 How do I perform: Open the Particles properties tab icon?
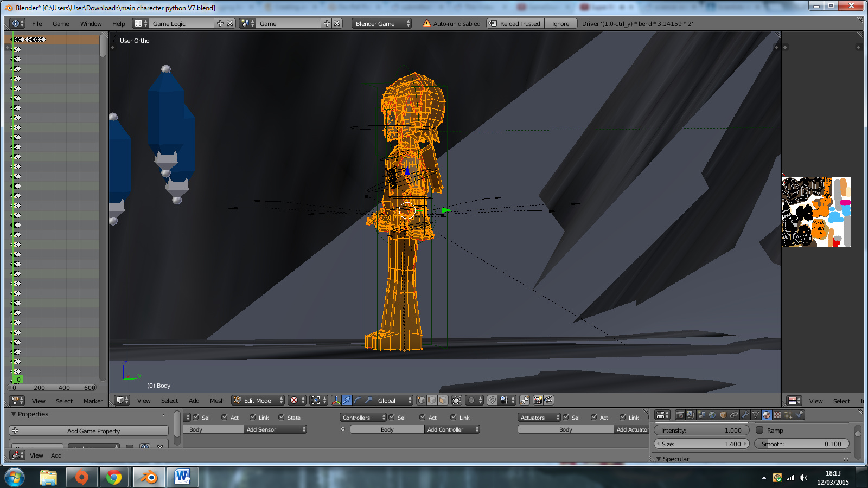788,415
